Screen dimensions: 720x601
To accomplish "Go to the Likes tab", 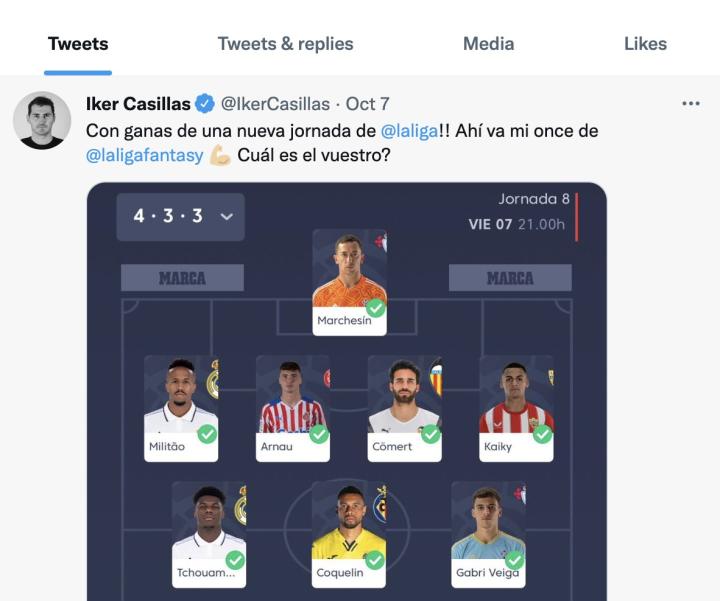I will click(645, 44).
